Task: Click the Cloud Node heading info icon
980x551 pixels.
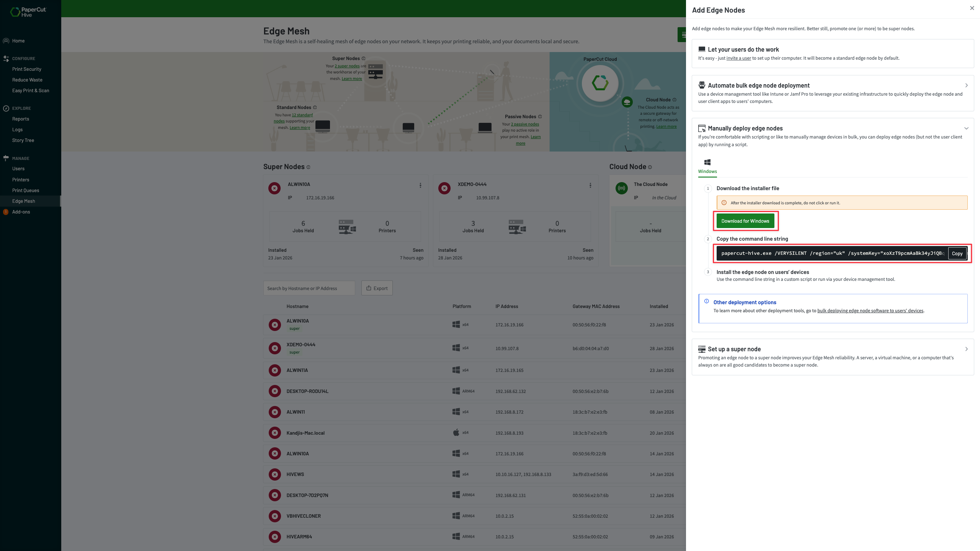Action: click(x=650, y=167)
